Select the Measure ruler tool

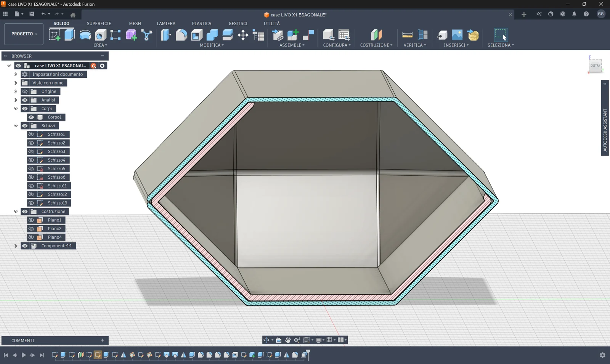click(407, 35)
